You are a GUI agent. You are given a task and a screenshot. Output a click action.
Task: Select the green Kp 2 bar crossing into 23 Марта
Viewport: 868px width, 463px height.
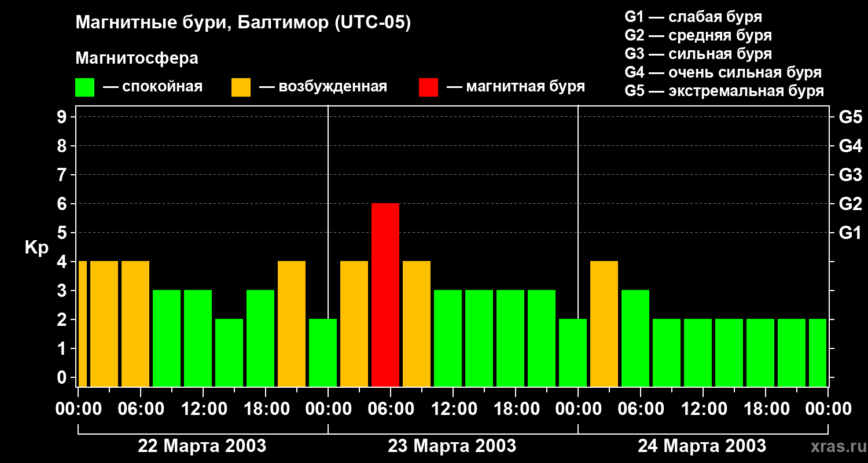(323, 352)
